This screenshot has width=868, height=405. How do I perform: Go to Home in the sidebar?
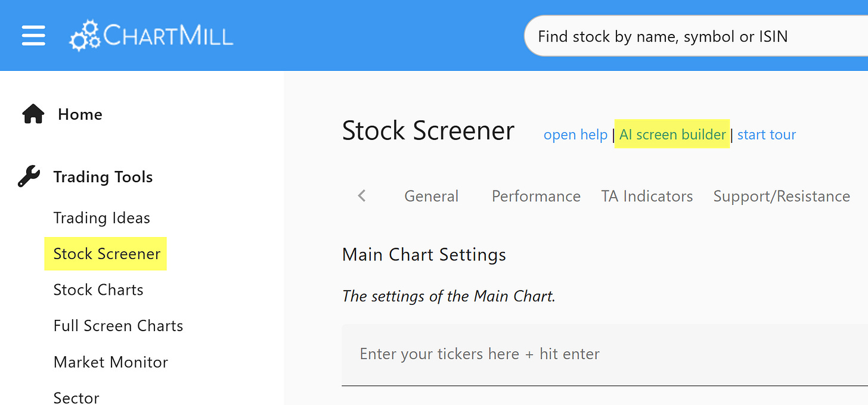pos(80,114)
